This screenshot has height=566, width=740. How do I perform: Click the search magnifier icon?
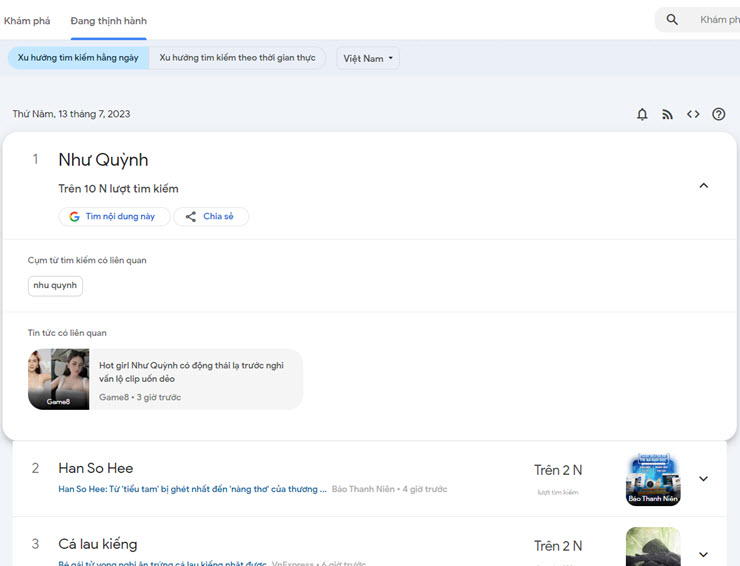[672, 20]
